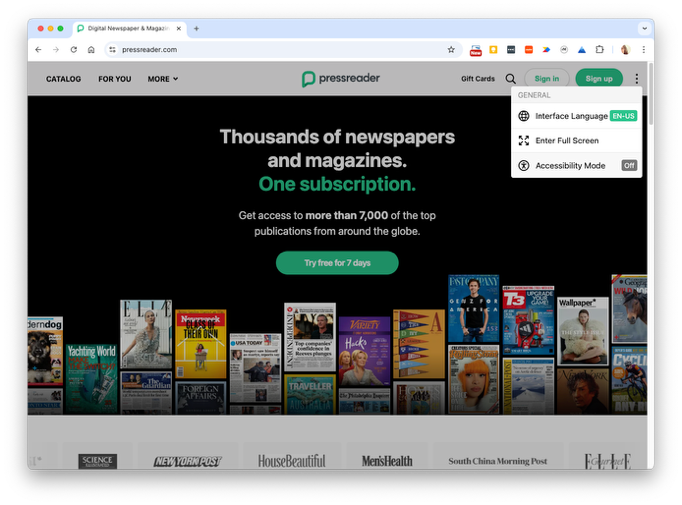The height and width of the screenshot is (505, 682).
Task: Open a new browser tab
Action: 196,28
